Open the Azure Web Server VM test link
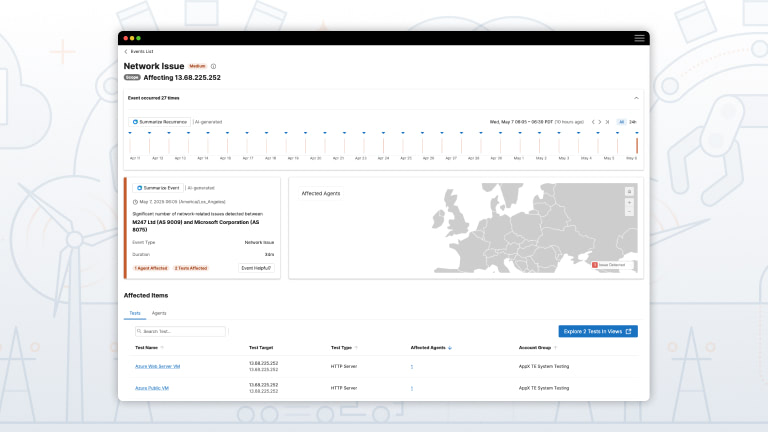This screenshot has height=432, width=768. coord(157,366)
